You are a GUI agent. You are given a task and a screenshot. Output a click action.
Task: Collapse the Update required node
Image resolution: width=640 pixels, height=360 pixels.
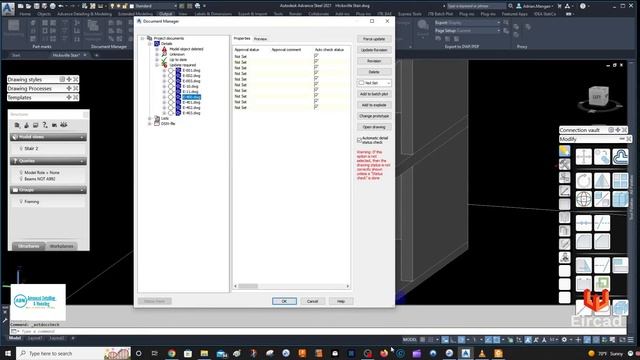(x=157, y=65)
